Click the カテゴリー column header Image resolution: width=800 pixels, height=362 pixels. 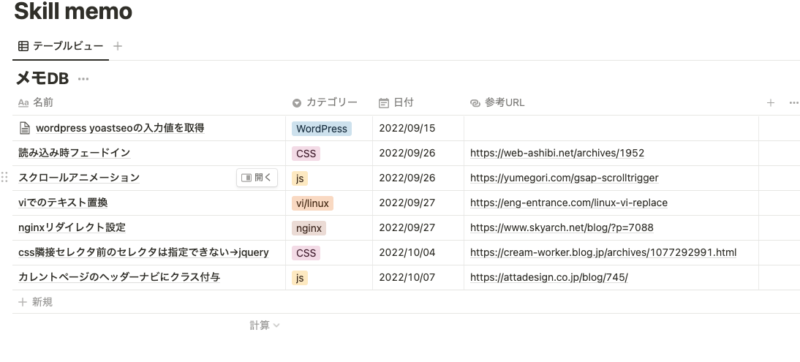pos(325,103)
